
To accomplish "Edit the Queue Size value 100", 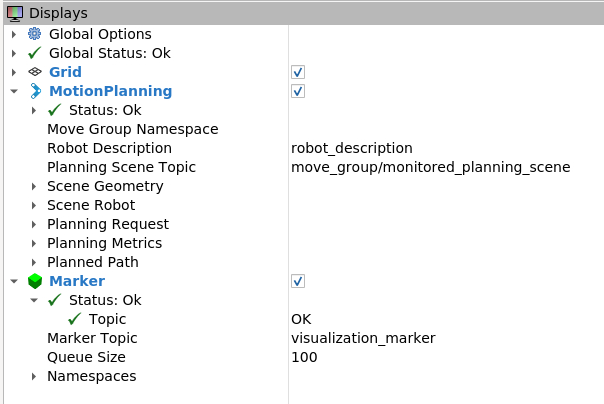I will click(304, 357).
